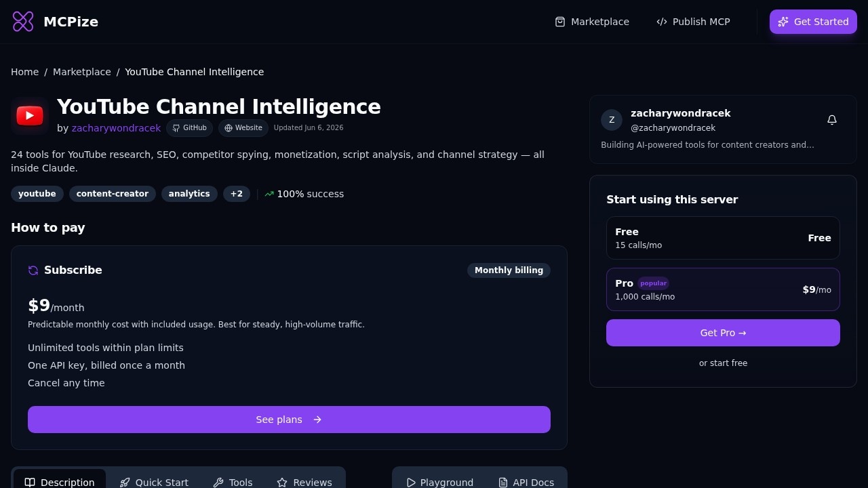This screenshot has height=488, width=868.
Task: Open the Marketplace nav link
Action: 592,22
